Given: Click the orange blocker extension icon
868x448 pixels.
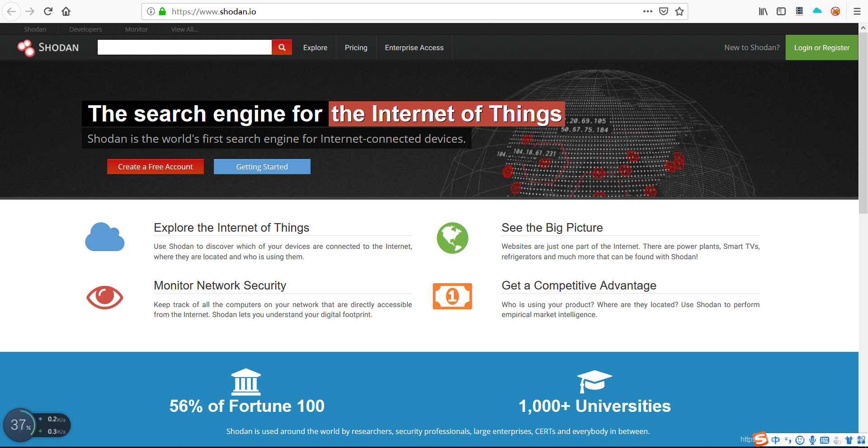Looking at the screenshot, I should [835, 11].
